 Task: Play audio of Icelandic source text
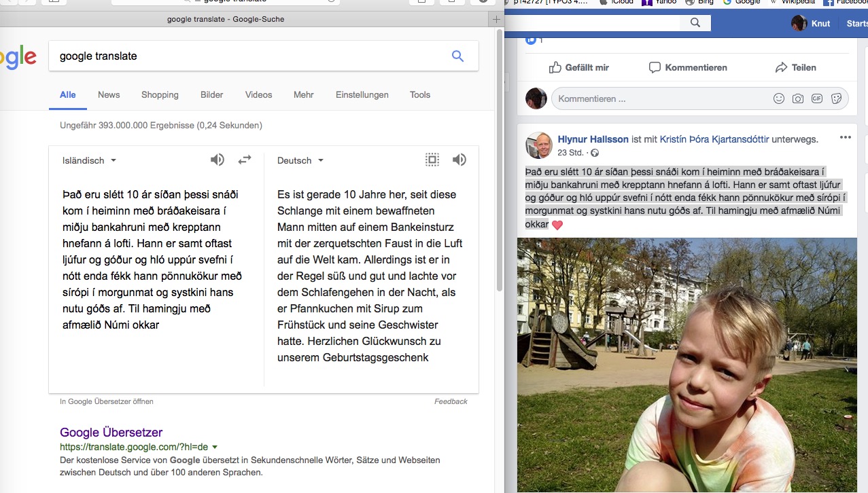point(217,160)
